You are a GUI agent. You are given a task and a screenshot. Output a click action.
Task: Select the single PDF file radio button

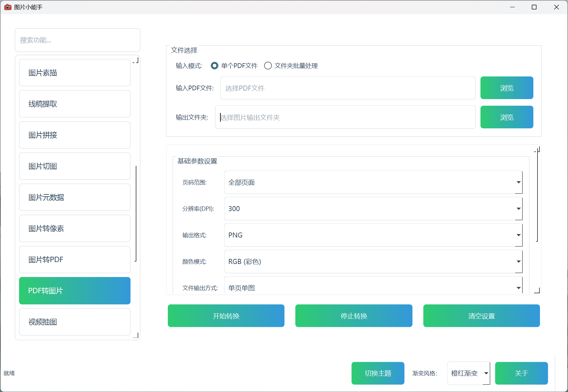214,66
